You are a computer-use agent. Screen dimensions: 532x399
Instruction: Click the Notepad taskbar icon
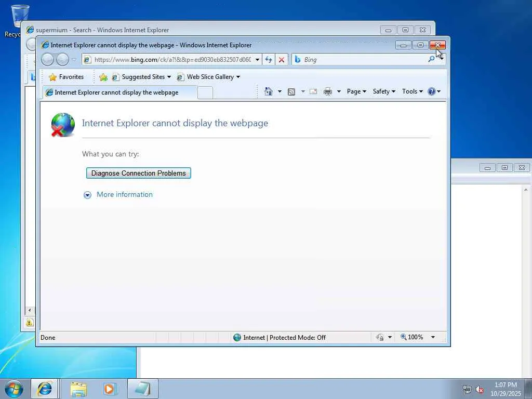point(143,389)
